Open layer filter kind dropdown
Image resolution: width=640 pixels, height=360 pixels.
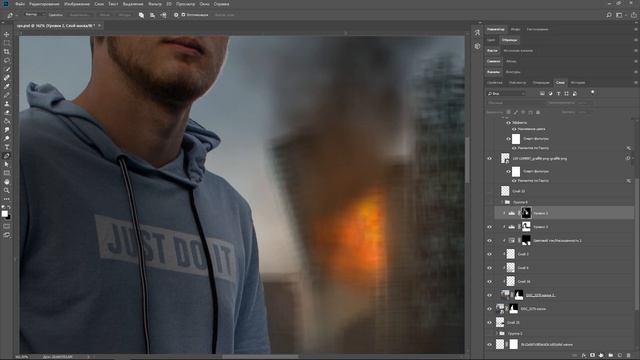(x=506, y=93)
